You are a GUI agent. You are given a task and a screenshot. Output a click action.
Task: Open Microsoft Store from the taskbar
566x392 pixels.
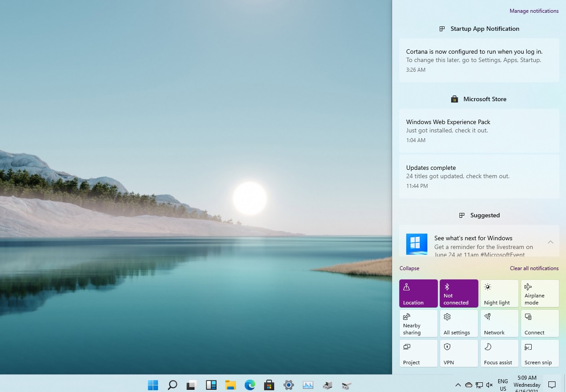click(269, 385)
